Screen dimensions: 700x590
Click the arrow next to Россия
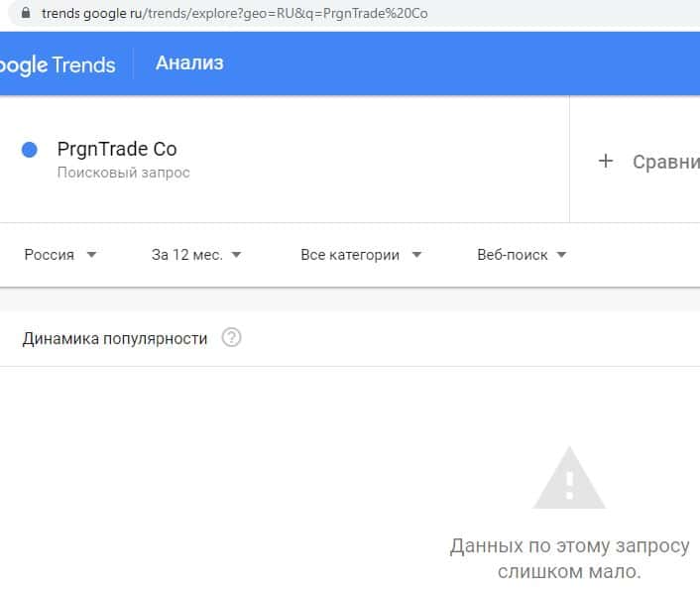92,255
